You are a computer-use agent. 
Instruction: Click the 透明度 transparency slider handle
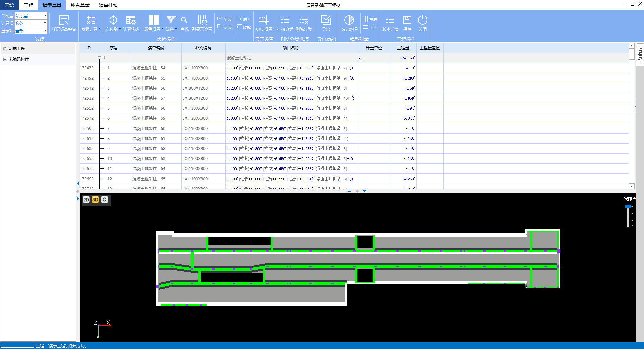[x=628, y=207]
